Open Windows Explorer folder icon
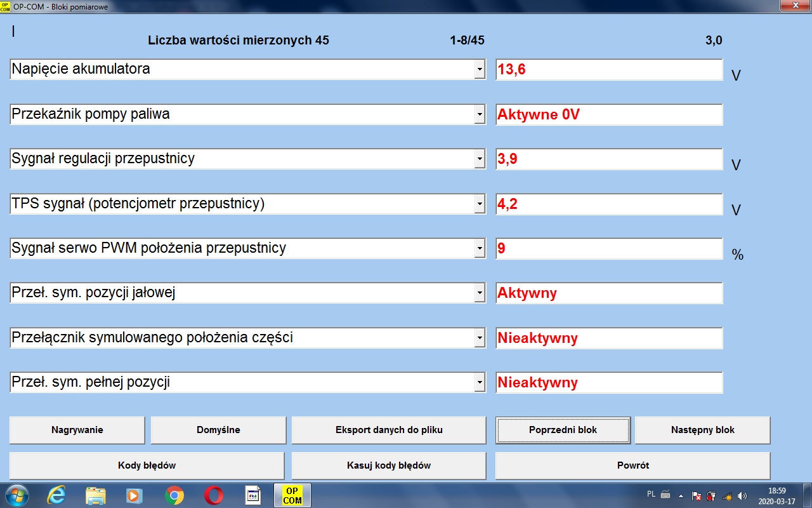Viewport: 812px width, 508px height. 96,495
